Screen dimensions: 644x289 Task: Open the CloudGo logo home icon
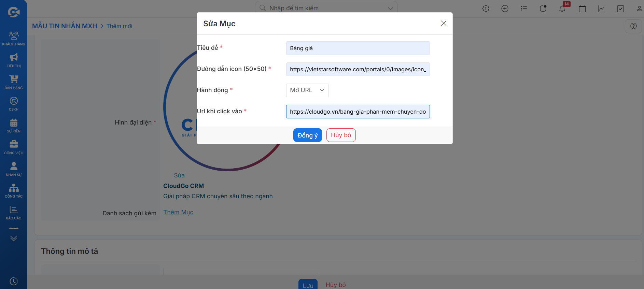(x=14, y=12)
